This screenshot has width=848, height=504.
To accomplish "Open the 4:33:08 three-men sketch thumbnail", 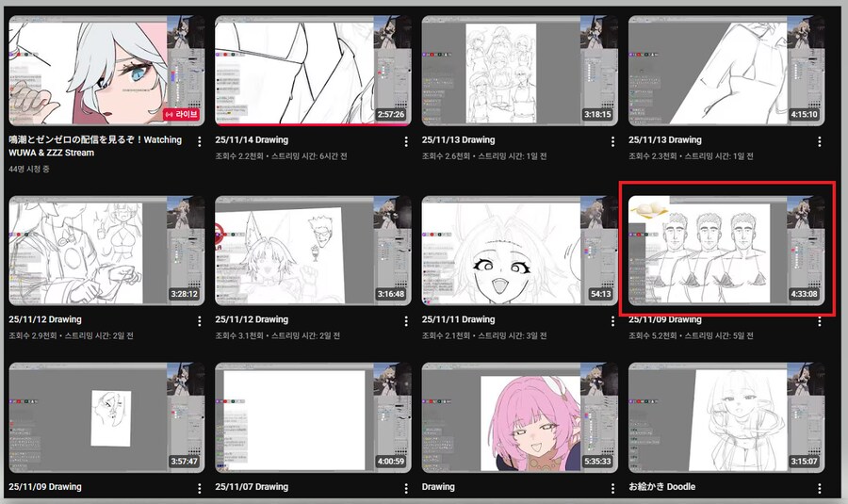I will coord(726,251).
